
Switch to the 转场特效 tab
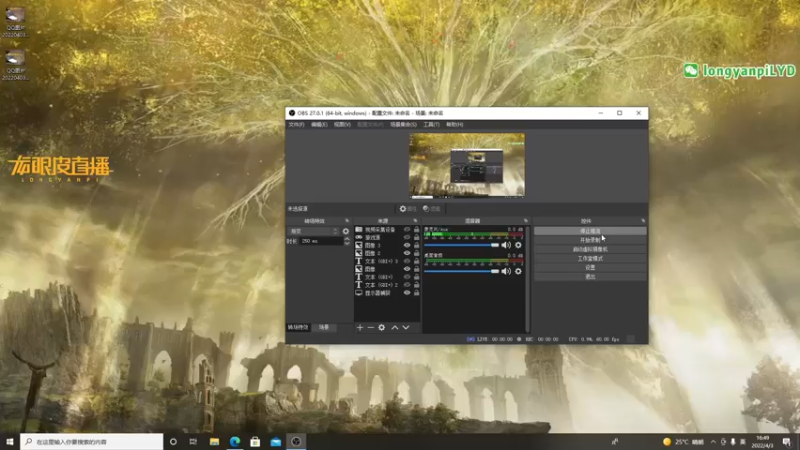point(298,328)
